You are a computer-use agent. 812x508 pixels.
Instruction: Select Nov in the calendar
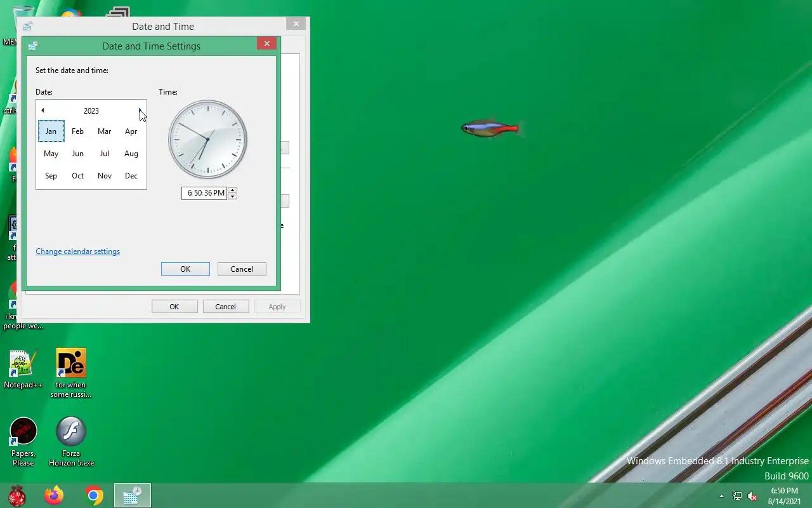pos(105,176)
